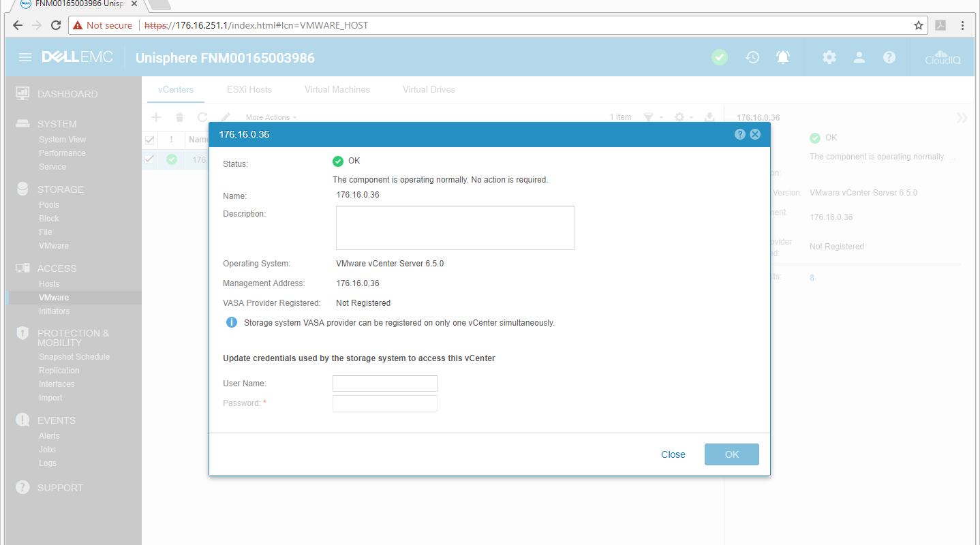The height and width of the screenshot is (545, 980).
Task: Click the User Name input field
Action: [385, 384]
